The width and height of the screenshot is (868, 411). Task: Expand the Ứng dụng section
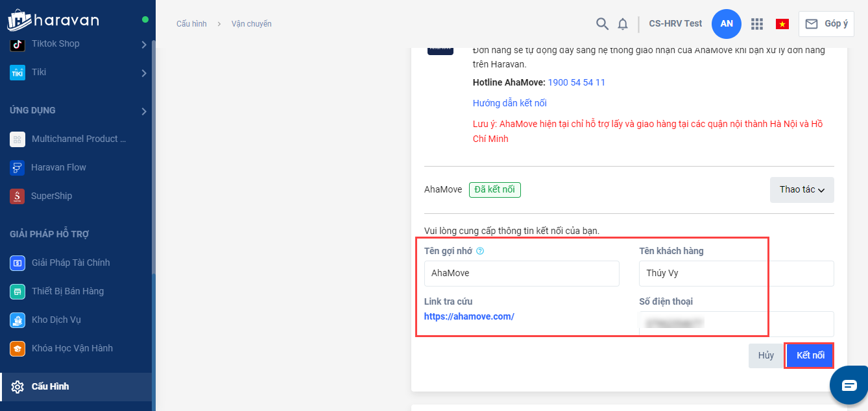(144, 111)
